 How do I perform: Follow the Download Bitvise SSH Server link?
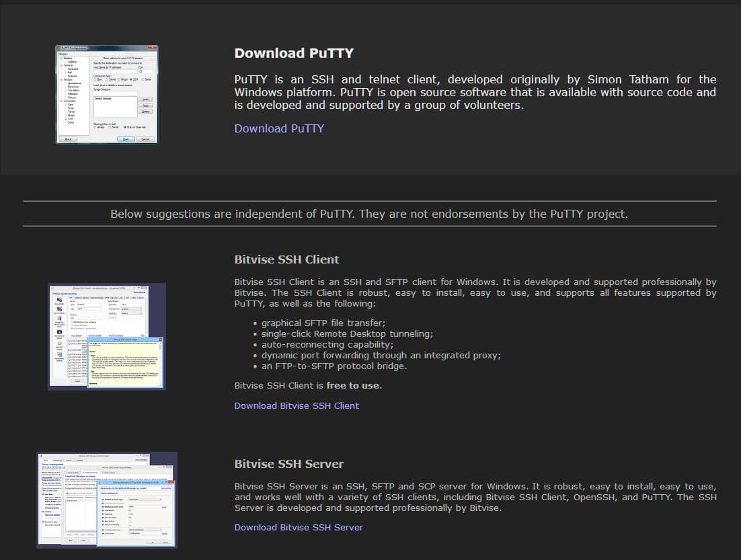pyautogui.click(x=299, y=527)
